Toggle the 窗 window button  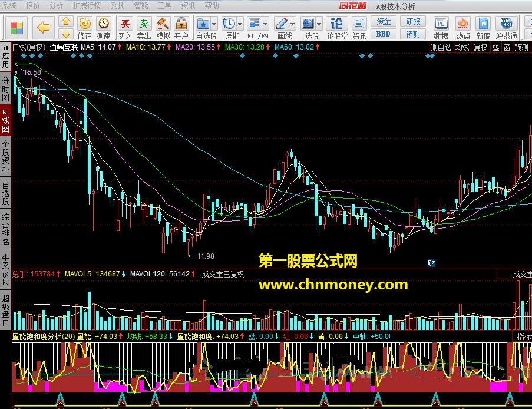[x=507, y=47]
